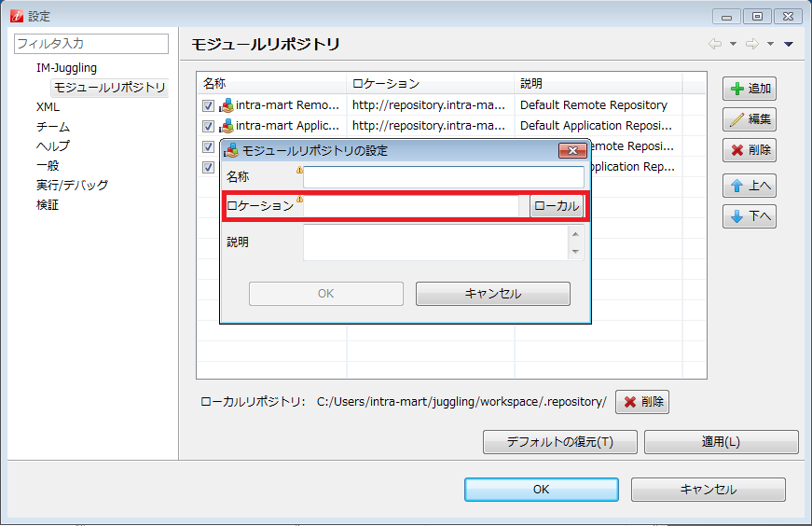Click the dialog title icon in モジュールリポジトリの設定

pyautogui.click(x=231, y=150)
